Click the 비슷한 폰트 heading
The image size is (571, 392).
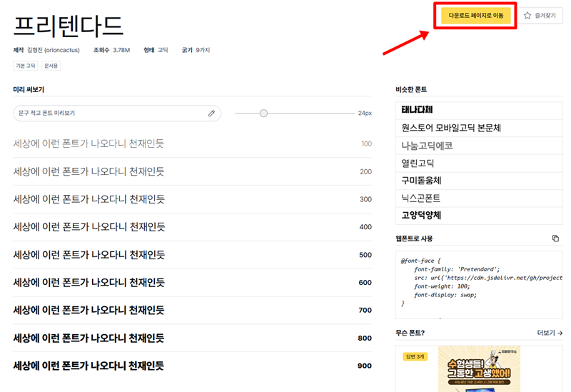pos(411,89)
